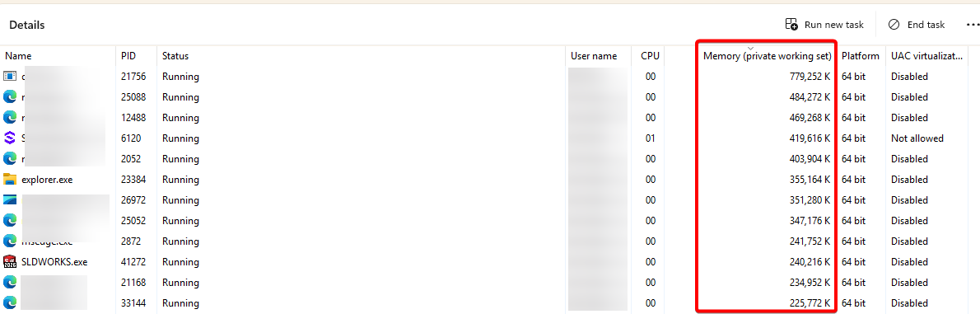
Task: Click PID 25088 cell
Action: [x=133, y=97]
